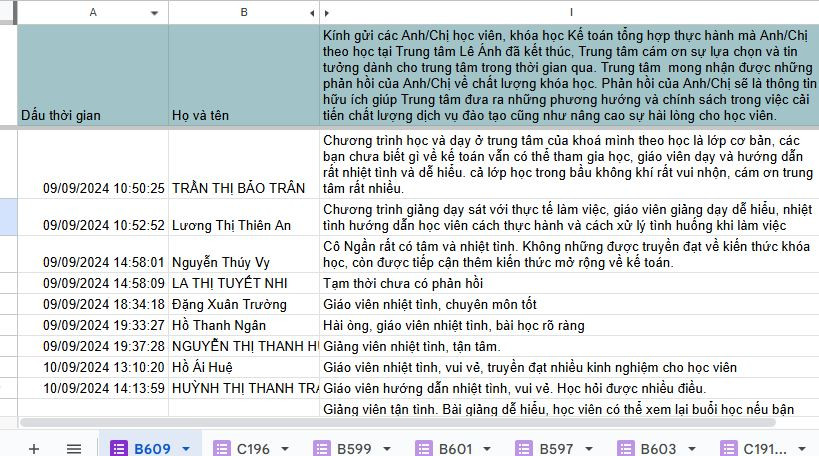This screenshot has height=456, width=819.
Task: Click the form icon on B603 tab
Action: (625, 448)
